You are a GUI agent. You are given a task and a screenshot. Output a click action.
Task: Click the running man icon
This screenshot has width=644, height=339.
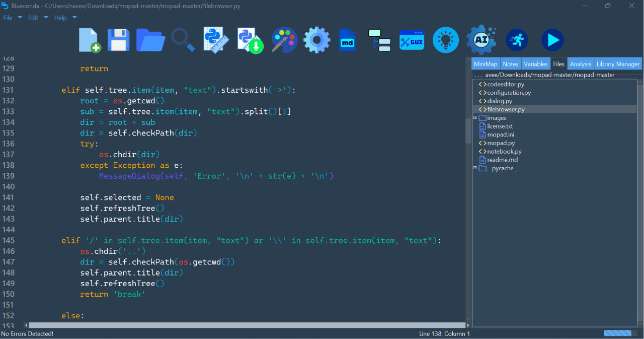(517, 40)
